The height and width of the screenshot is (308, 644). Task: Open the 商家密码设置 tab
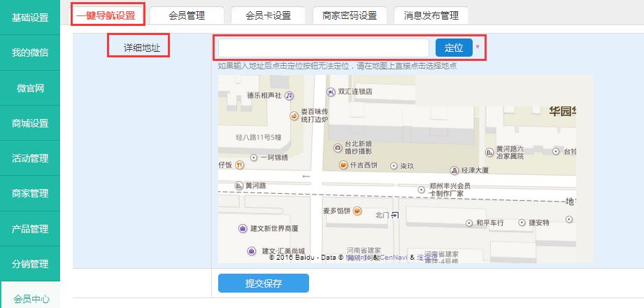tap(350, 15)
